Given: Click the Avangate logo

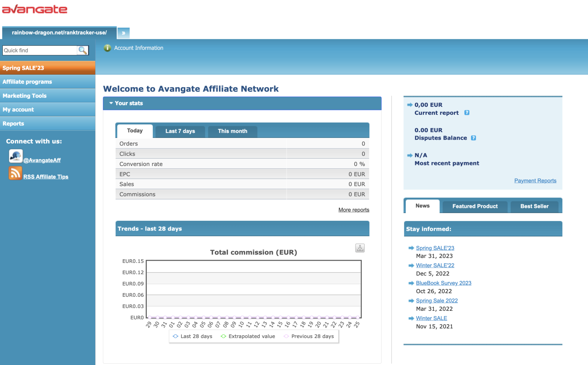Looking at the screenshot, I should [35, 9].
